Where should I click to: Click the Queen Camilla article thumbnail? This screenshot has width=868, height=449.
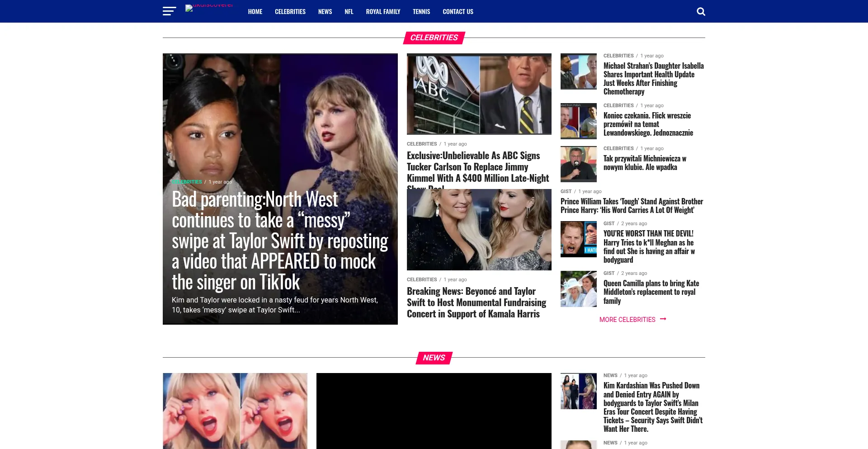(x=578, y=289)
